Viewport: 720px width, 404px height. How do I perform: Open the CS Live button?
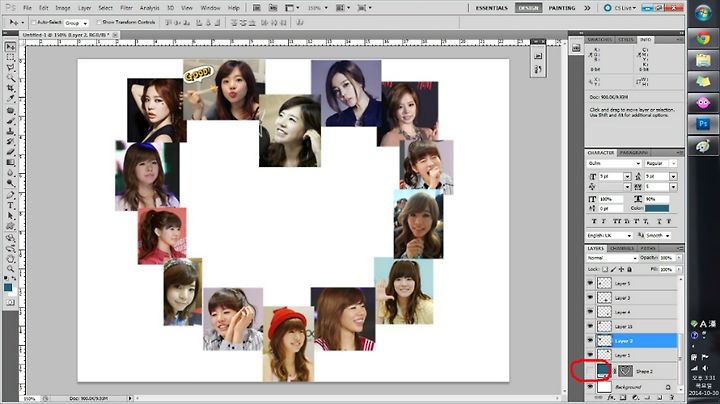click(620, 8)
